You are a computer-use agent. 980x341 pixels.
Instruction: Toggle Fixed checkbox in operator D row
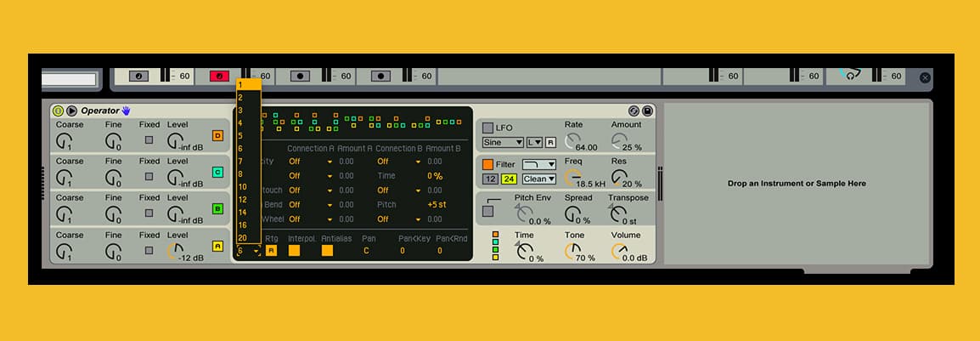[x=149, y=139]
